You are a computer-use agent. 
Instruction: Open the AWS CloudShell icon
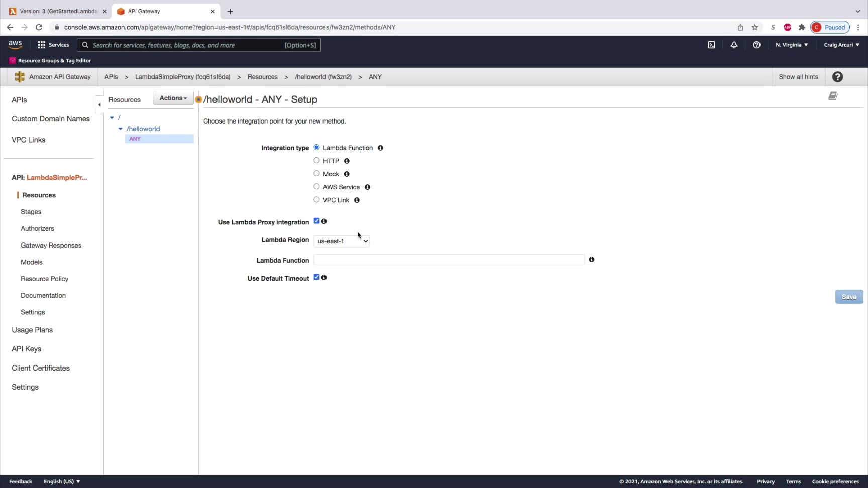coord(711,45)
